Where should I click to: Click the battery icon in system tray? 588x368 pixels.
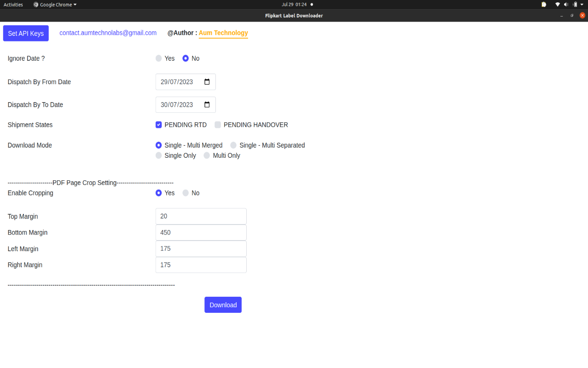(x=575, y=5)
